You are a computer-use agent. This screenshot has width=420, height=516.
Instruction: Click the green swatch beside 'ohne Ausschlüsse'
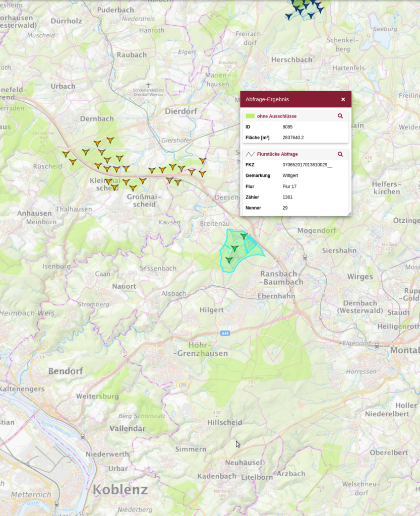(250, 116)
